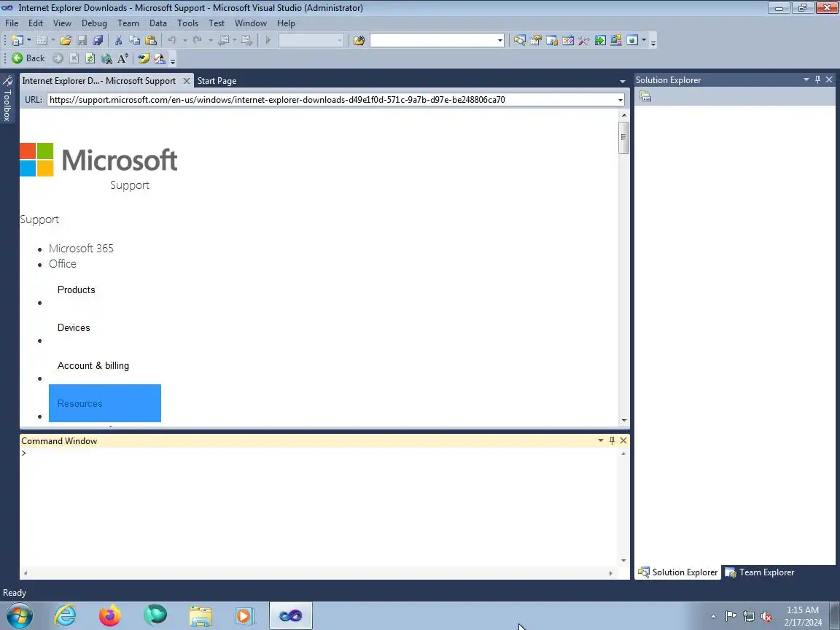Click the Find in Files binoculars icon
Image resolution: width=840 pixels, height=630 pixels.
[x=359, y=40]
